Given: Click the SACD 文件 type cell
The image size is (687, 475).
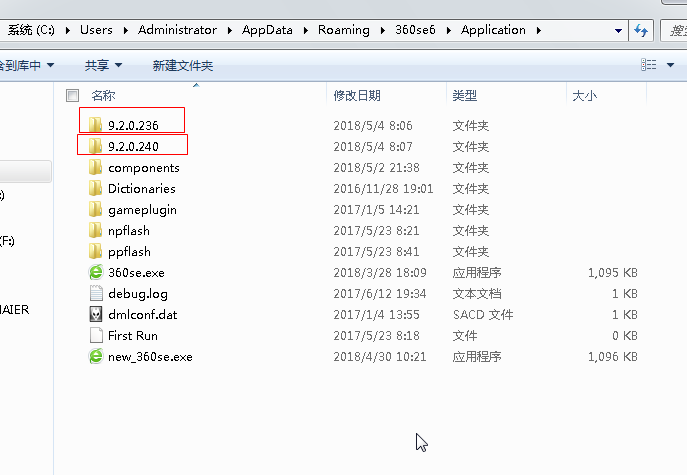Looking at the screenshot, I should [x=483, y=315].
